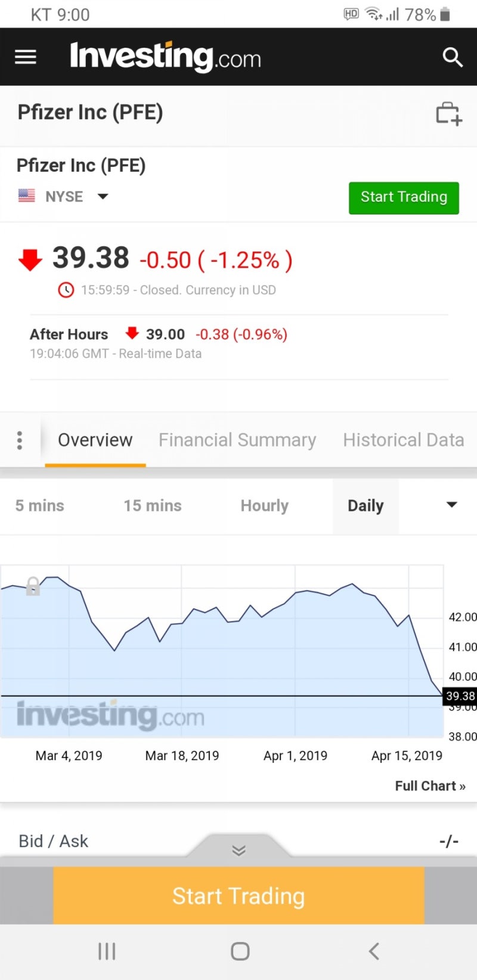Screen dimensions: 477x980
Task: Tap the lock icon on the chart
Action: click(x=33, y=586)
